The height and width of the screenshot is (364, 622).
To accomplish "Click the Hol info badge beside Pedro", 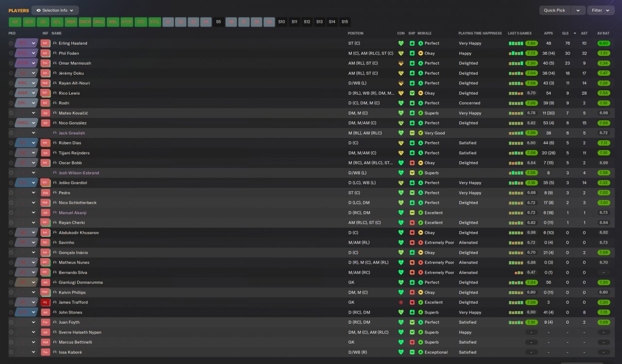I will pos(45,193).
